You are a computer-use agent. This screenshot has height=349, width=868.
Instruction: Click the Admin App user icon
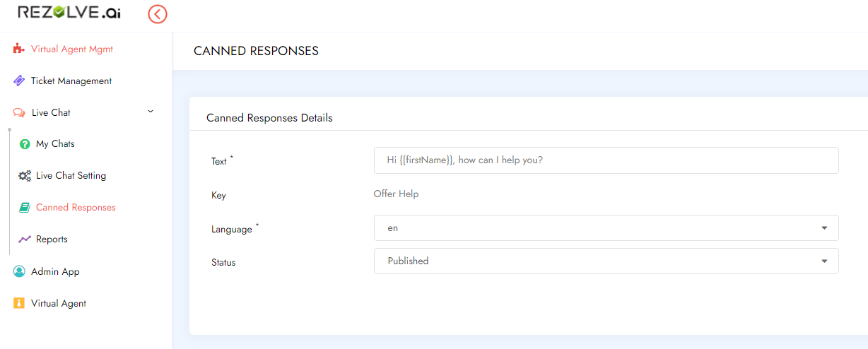[19, 271]
